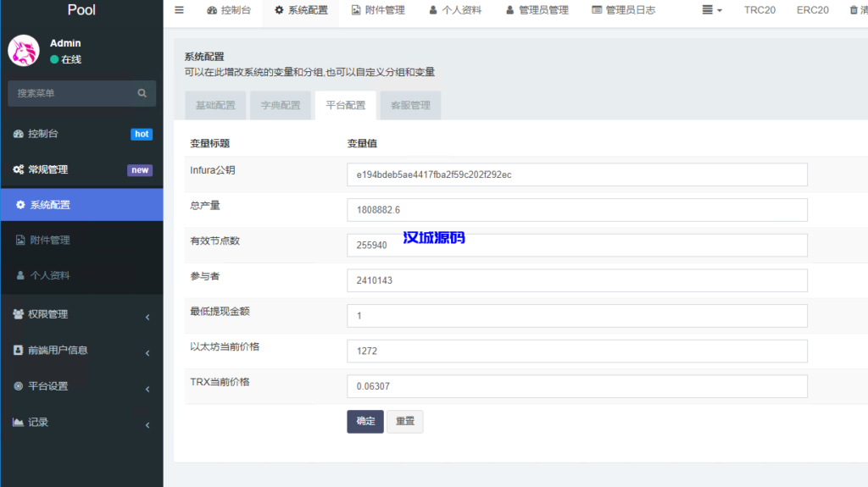The height and width of the screenshot is (487, 868).
Task: Click the circle icon beside 平台设置
Action: 19,385
